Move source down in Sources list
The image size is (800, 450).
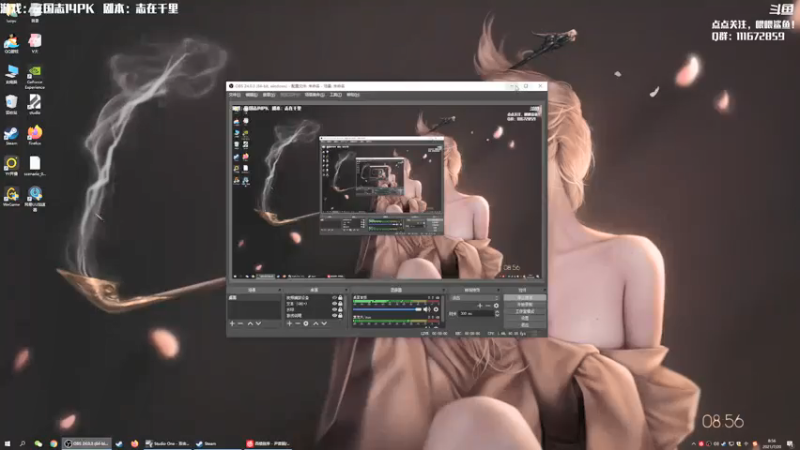(324, 323)
